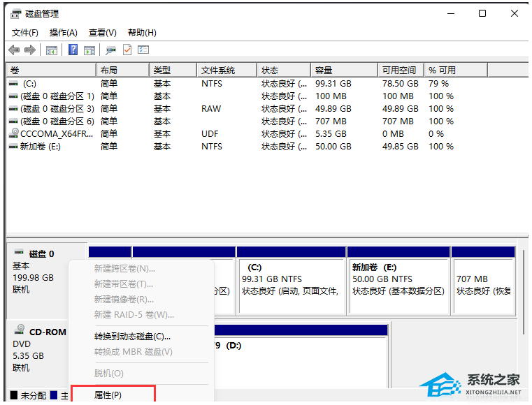Select the (D:) CD-ROM volume block
This screenshot has width=532, height=405.
[301, 356]
